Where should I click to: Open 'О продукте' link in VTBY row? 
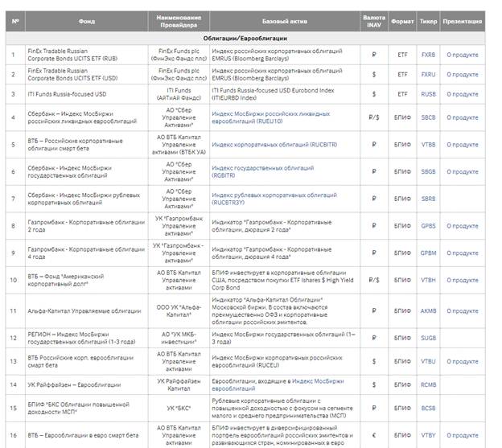pyautogui.click(x=463, y=435)
